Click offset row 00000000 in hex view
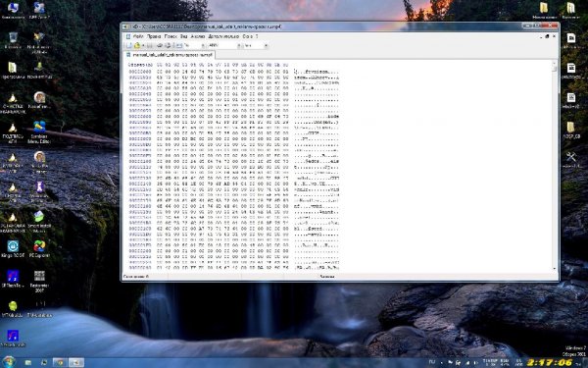The width and height of the screenshot is (588, 368). pos(140,72)
